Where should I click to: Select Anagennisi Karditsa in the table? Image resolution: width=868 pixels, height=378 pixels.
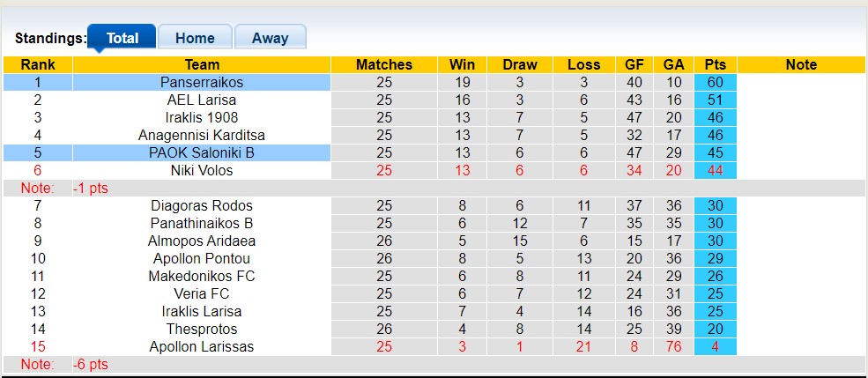pyautogui.click(x=202, y=135)
